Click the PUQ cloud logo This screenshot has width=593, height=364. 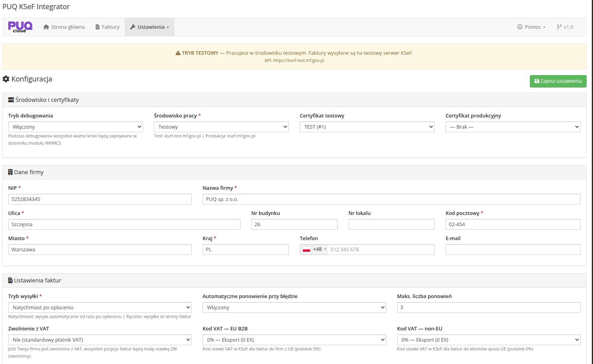click(20, 27)
